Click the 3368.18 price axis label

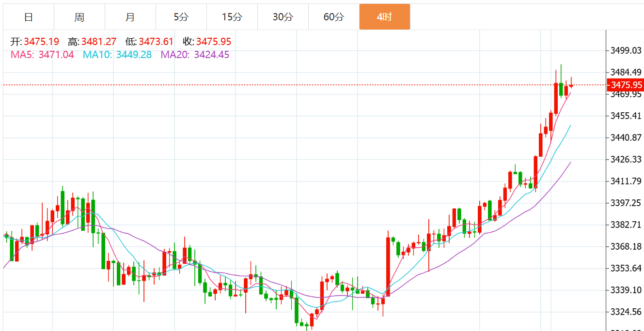pyautogui.click(x=626, y=246)
